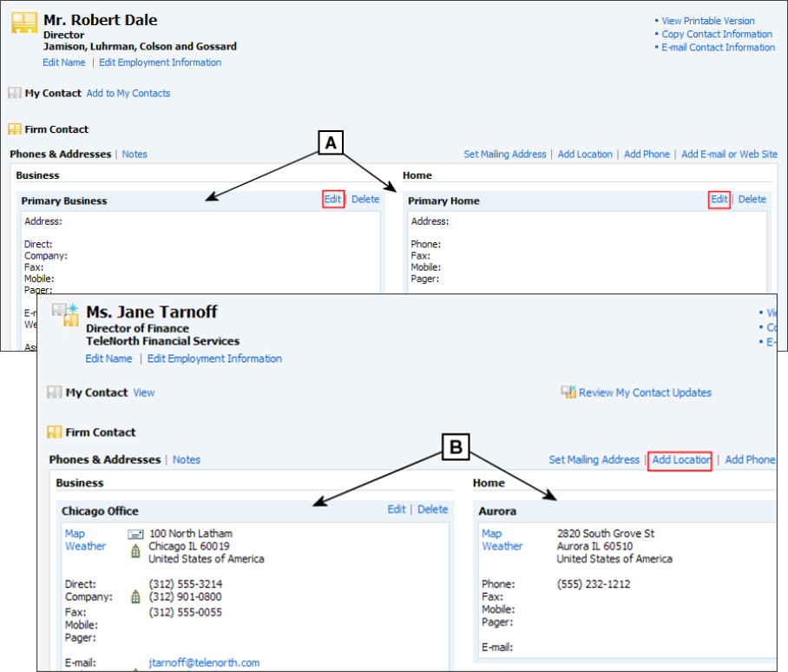Click Set Mailing Address in Robert Dale's window
Screen dimensions: 788x672
[505, 155]
